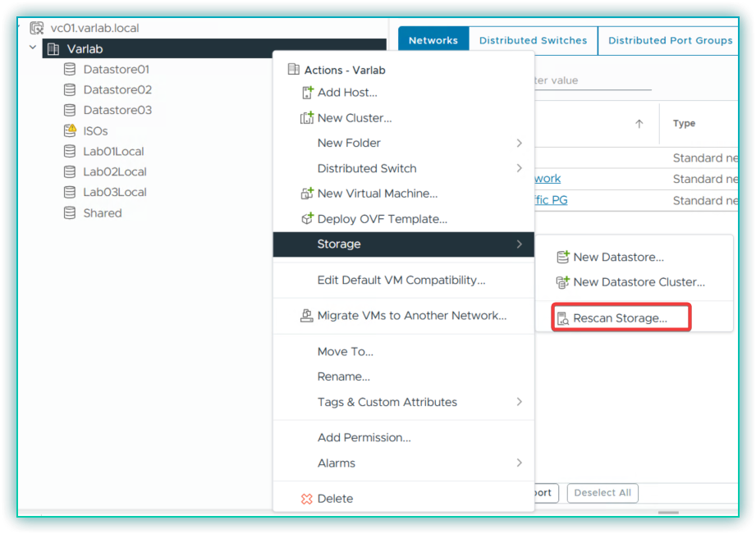Click the Add Host icon in menu
Screen dimensions: 756x534
pos(307,93)
